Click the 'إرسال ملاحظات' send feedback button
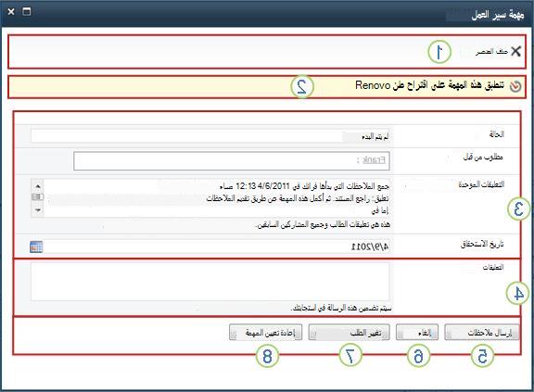Viewport: 534px width, 392px height. (x=482, y=332)
